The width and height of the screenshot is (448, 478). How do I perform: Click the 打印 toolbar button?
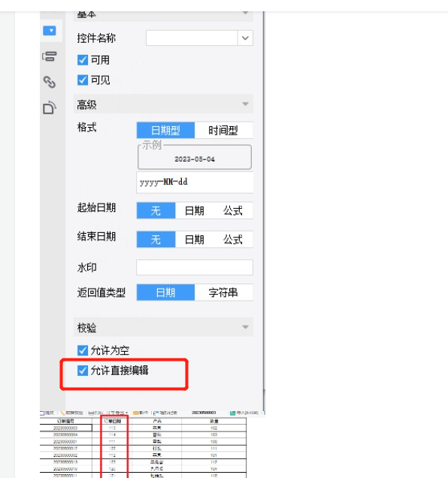95,413
